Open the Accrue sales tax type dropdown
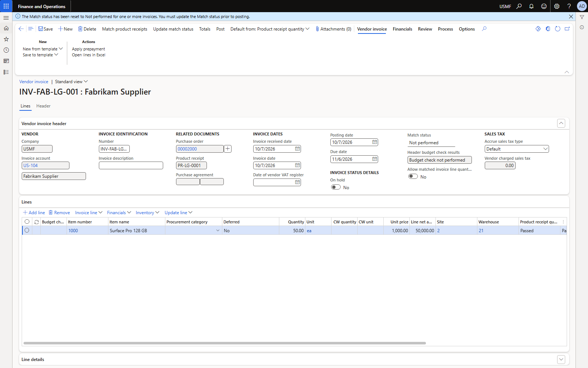Viewport: 588px width, 368px height. coord(545,149)
